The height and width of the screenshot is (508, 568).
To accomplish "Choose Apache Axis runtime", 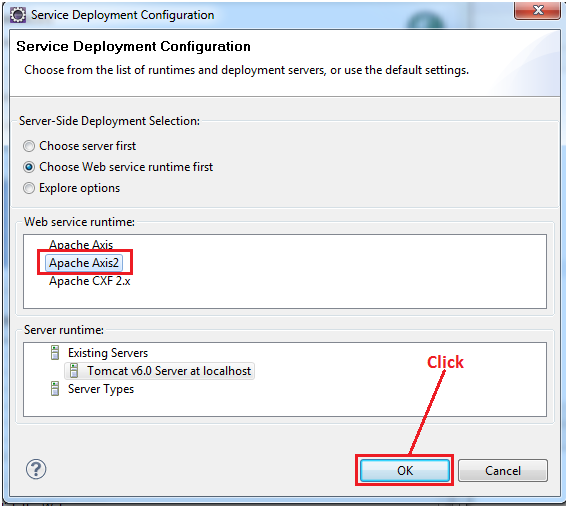I will click(81, 245).
